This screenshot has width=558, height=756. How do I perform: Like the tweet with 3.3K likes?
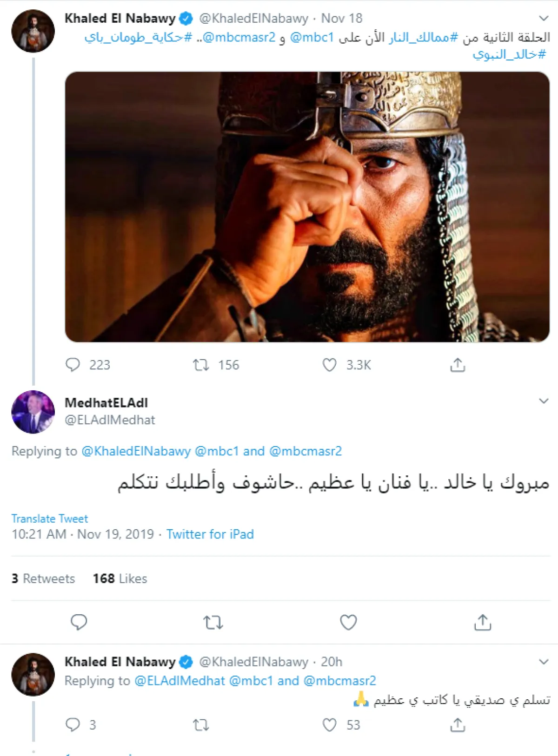tap(329, 365)
